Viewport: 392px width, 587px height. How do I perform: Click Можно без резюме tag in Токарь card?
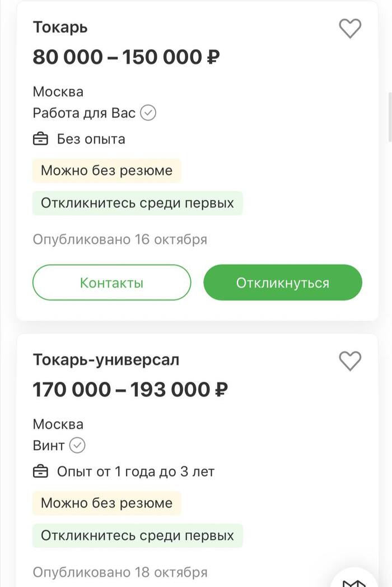(x=106, y=170)
